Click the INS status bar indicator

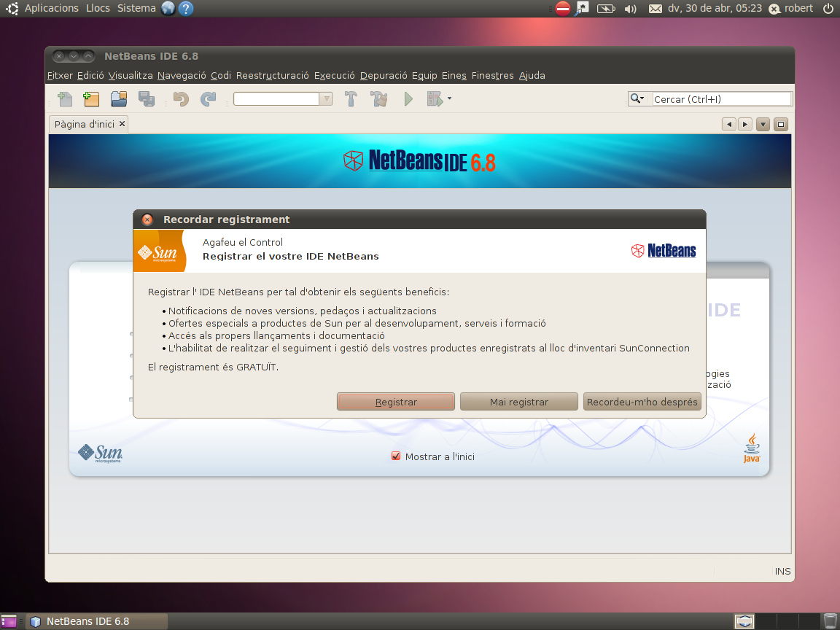(782, 571)
